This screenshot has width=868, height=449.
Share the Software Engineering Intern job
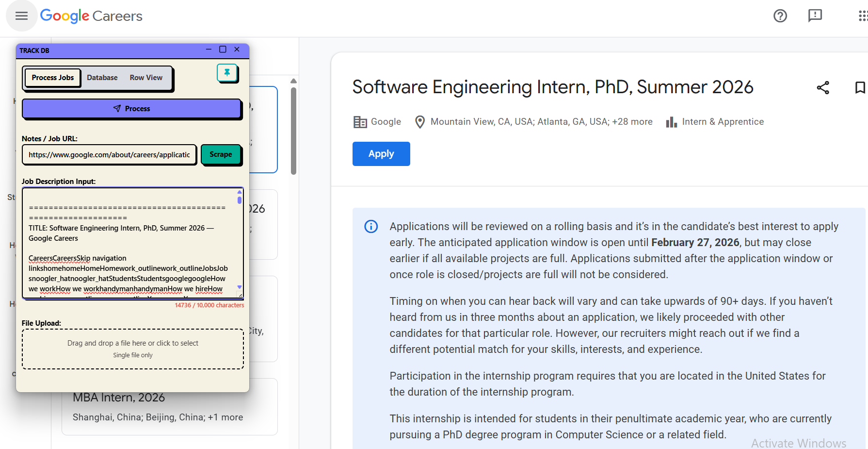click(823, 88)
